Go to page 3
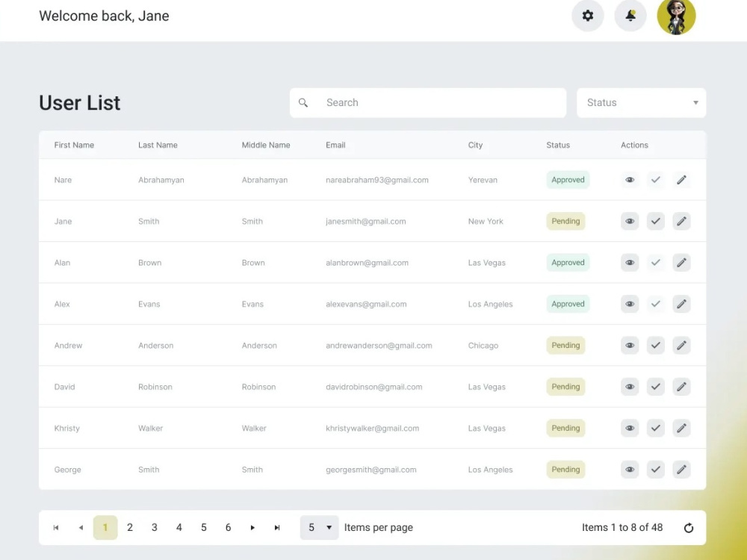Viewport: 747px width, 560px height. pos(155,528)
